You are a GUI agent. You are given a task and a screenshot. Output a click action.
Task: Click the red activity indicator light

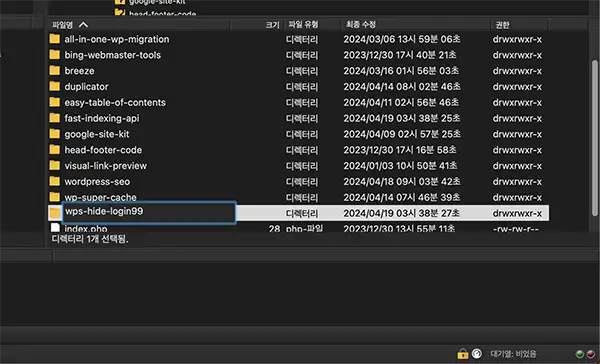pyautogui.click(x=590, y=354)
